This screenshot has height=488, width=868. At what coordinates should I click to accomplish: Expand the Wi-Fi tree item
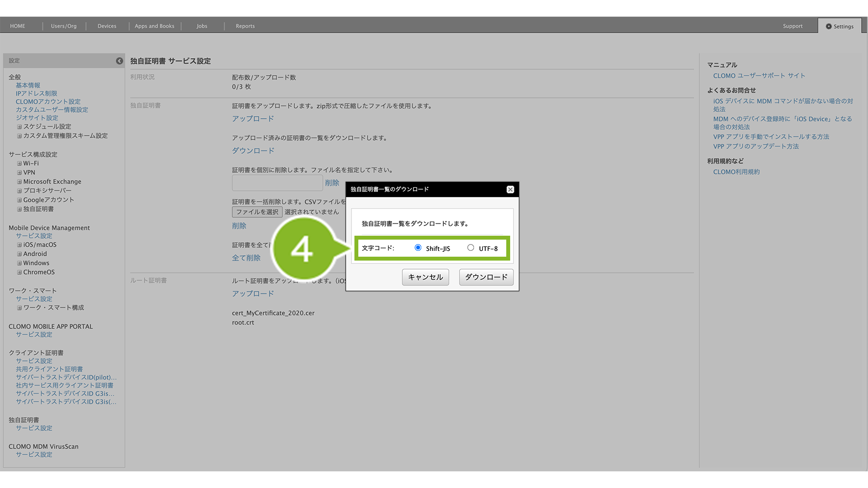pos(20,163)
